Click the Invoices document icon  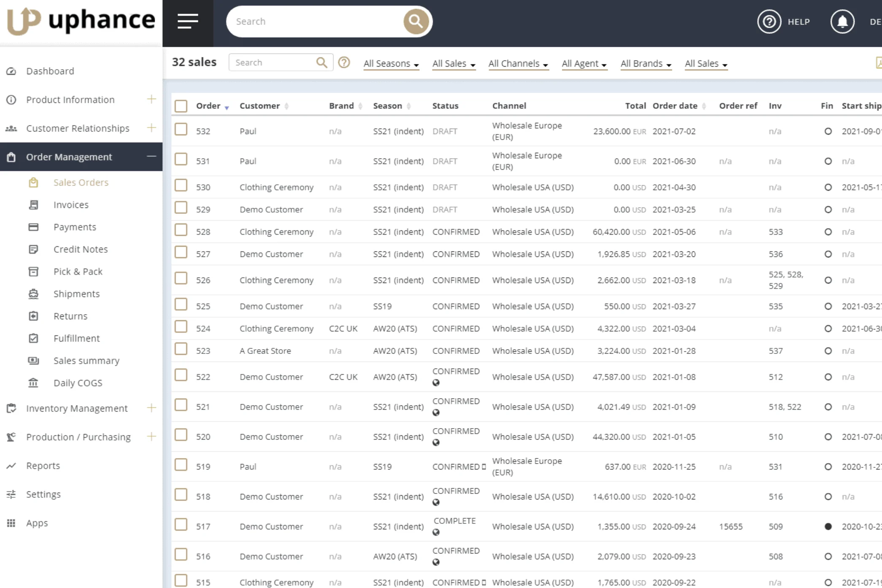pos(33,205)
